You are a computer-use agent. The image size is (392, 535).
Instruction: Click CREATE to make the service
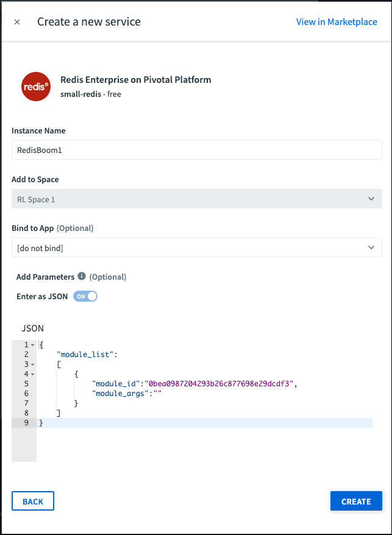tap(356, 501)
